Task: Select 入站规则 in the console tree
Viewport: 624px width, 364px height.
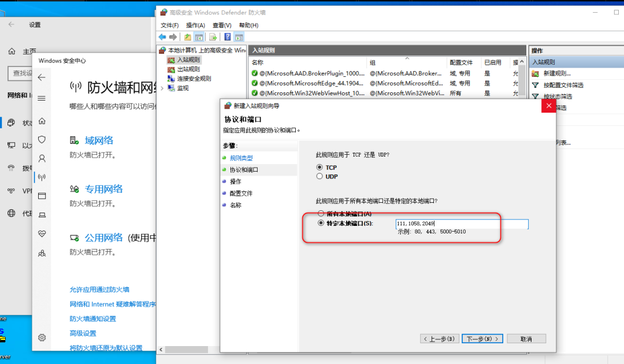Action: pos(188,60)
